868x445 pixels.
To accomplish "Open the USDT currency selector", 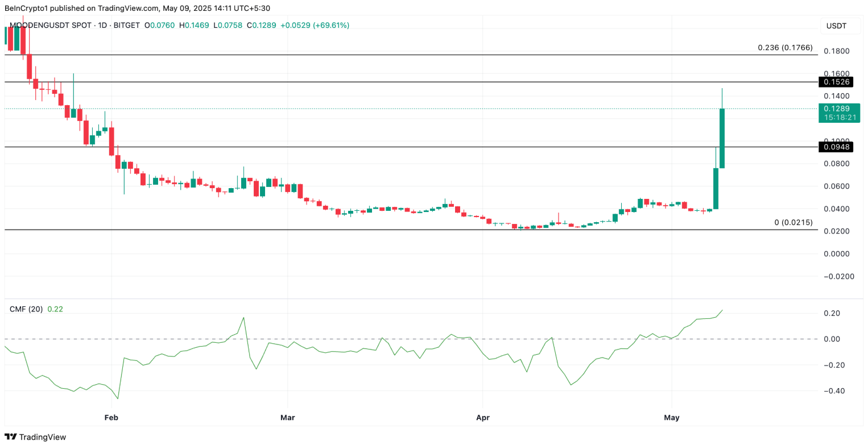I will [x=836, y=25].
